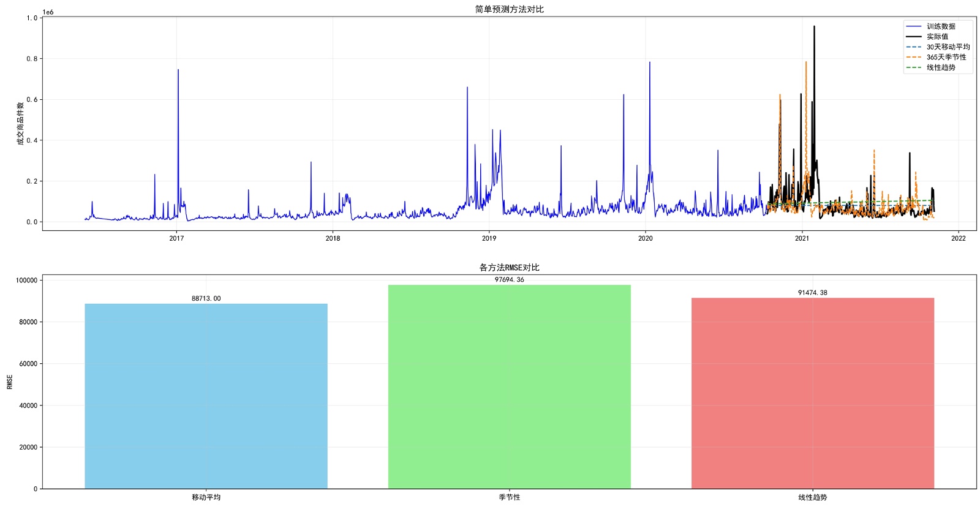Click the 88713.00 bar value label
980x509 pixels.
tap(206, 299)
